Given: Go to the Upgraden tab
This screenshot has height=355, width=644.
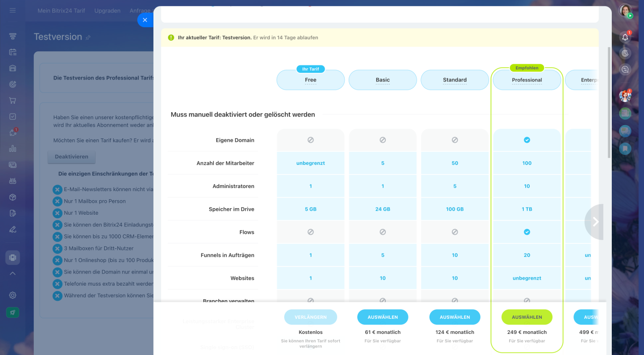Looking at the screenshot, I should click(x=107, y=11).
